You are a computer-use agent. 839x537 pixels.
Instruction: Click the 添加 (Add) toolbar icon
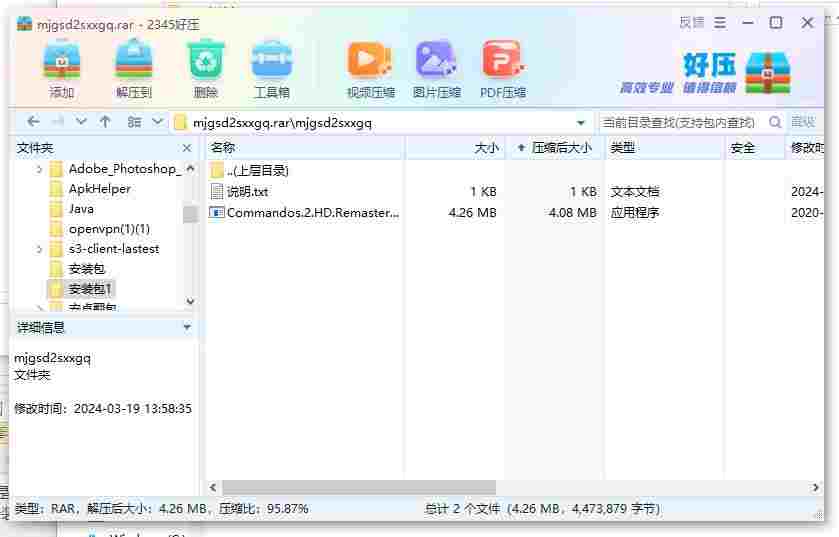pos(62,68)
